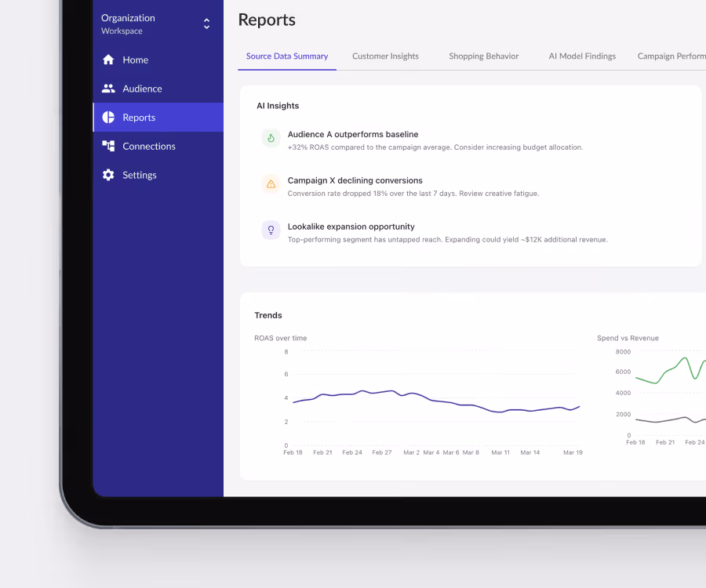The image size is (706, 588).
Task: Switch to the Customer Insights tab
Action: point(385,56)
